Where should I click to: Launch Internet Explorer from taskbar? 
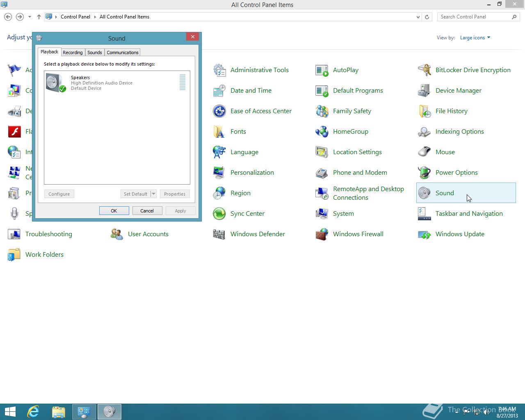pos(33,412)
